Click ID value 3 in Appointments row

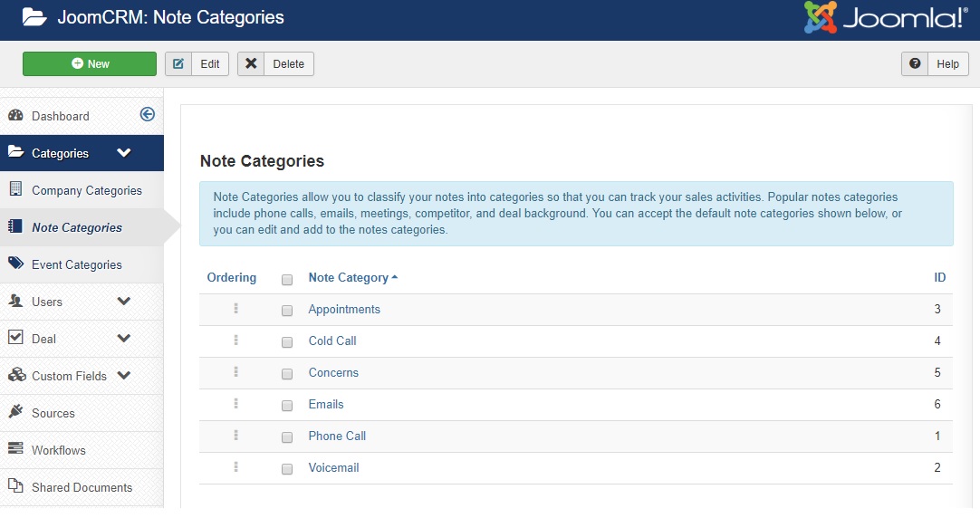(x=937, y=310)
